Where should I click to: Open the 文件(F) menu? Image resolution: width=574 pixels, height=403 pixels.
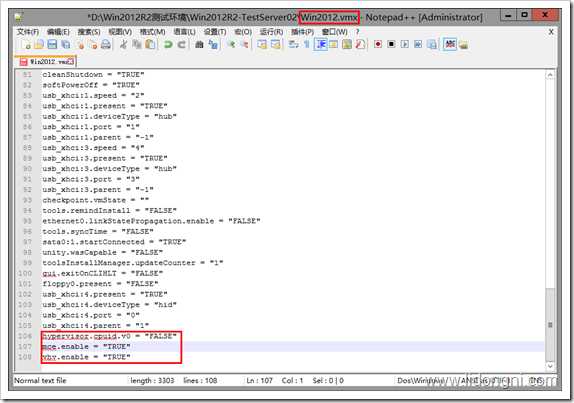tap(27, 32)
